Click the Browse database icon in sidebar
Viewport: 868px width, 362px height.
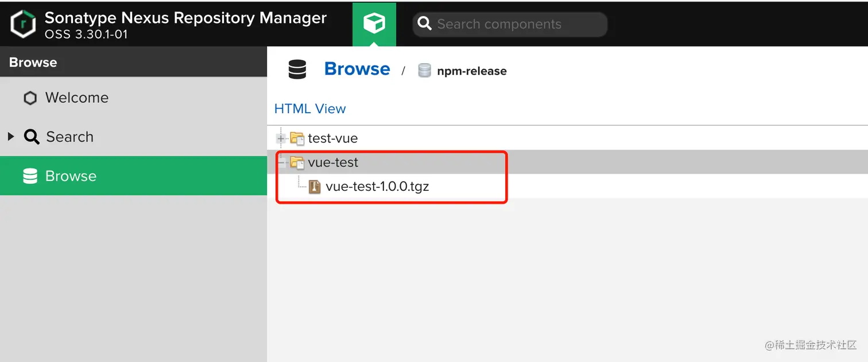coord(30,176)
